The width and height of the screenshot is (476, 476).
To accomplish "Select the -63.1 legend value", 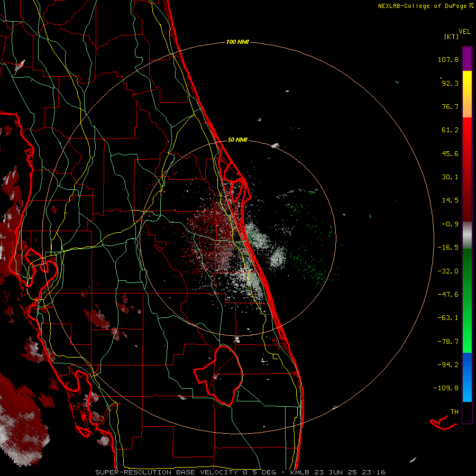I will (448, 318).
